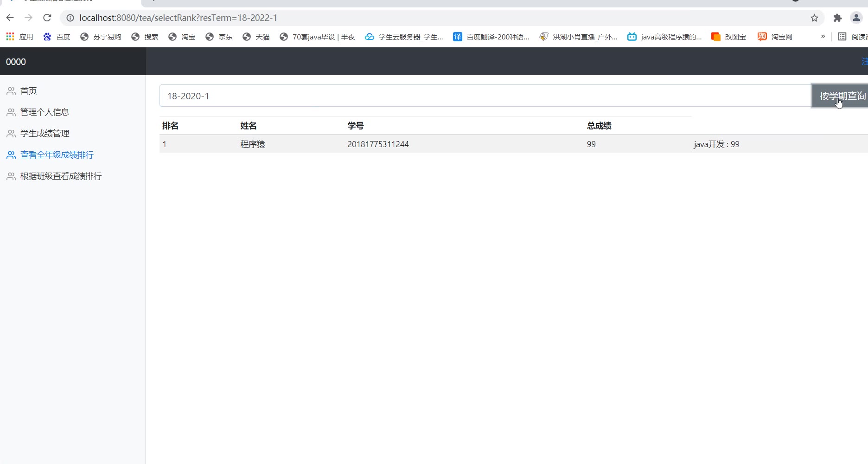Image resolution: width=868 pixels, height=464 pixels.
Task: Open the 70套java毕设 bookmark
Action: (317, 37)
